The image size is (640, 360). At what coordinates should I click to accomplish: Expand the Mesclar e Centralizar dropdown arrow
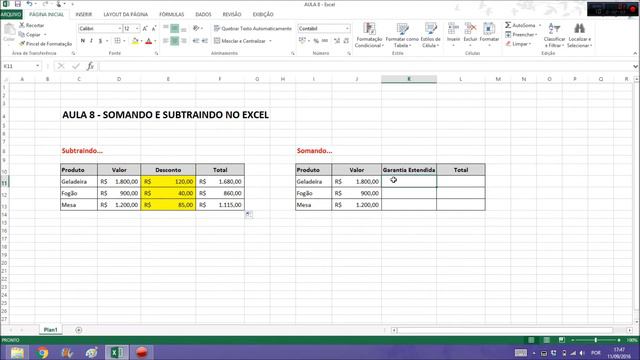pyautogui.click(x=270, y=41)
